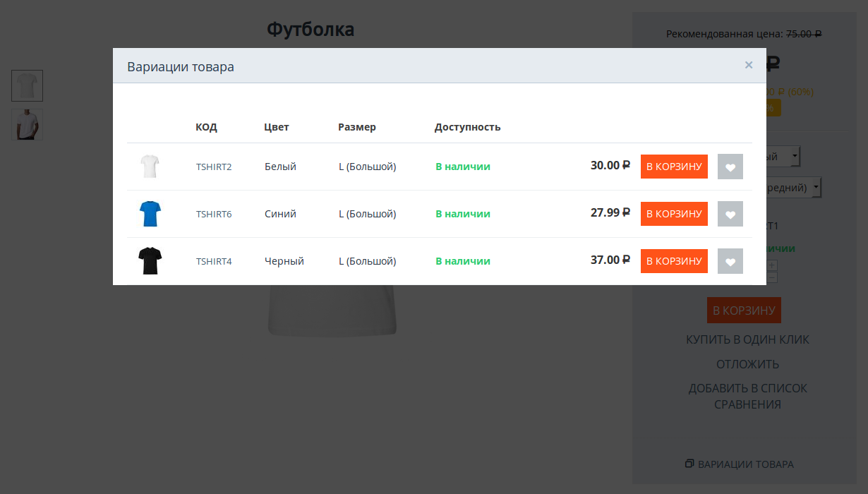
Task: Open the TSHIRT2 product code link
Action: pos(214,167)
